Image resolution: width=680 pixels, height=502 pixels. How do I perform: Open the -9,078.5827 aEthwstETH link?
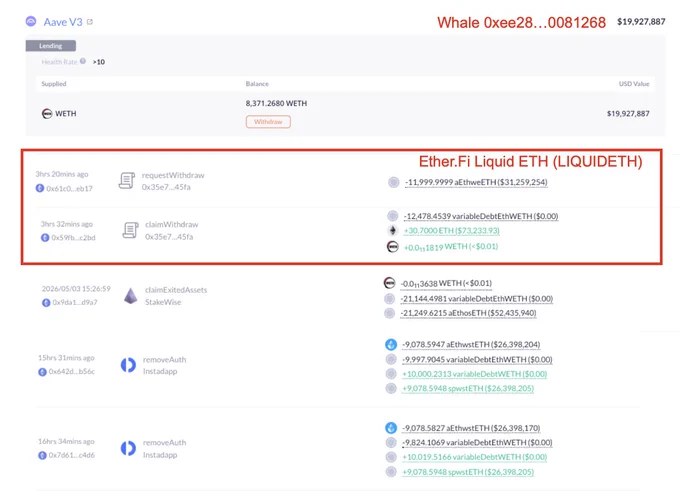click(x=471, y=428)
